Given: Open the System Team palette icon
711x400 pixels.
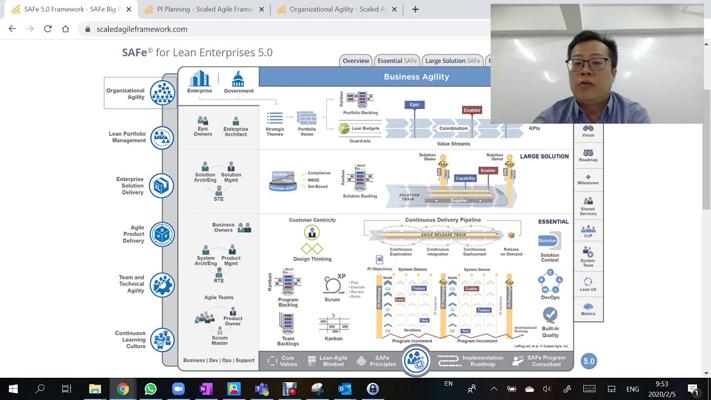Looking at the screenshot, I should point(588,255).
